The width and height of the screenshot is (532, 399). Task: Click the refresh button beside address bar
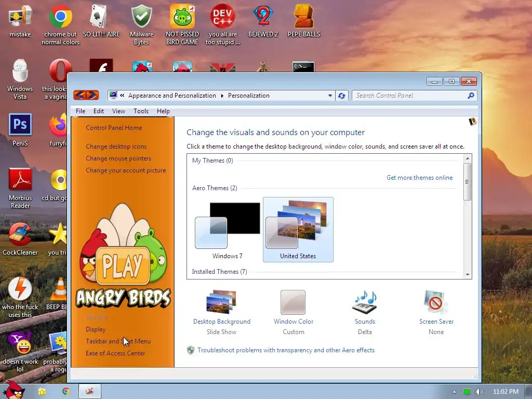[x=342, y=96]
